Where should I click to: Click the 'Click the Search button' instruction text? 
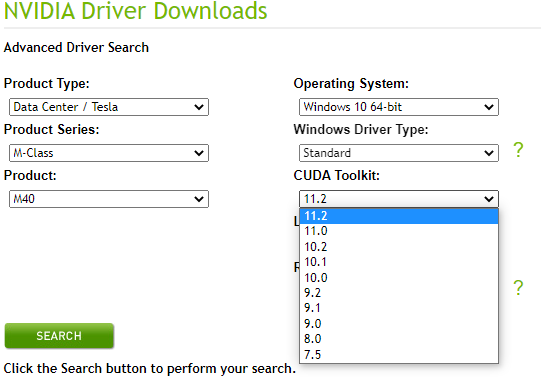pos(150,369)
